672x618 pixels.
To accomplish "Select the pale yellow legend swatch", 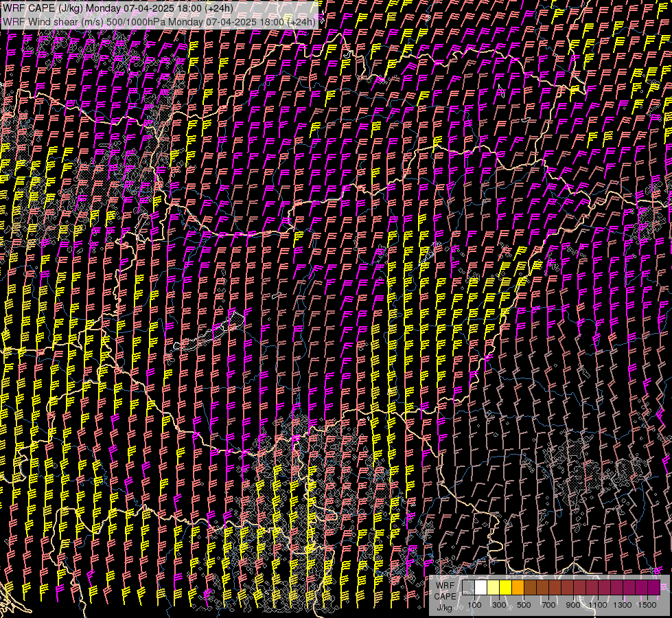I will pyautogui.click(x=494, y=587).
